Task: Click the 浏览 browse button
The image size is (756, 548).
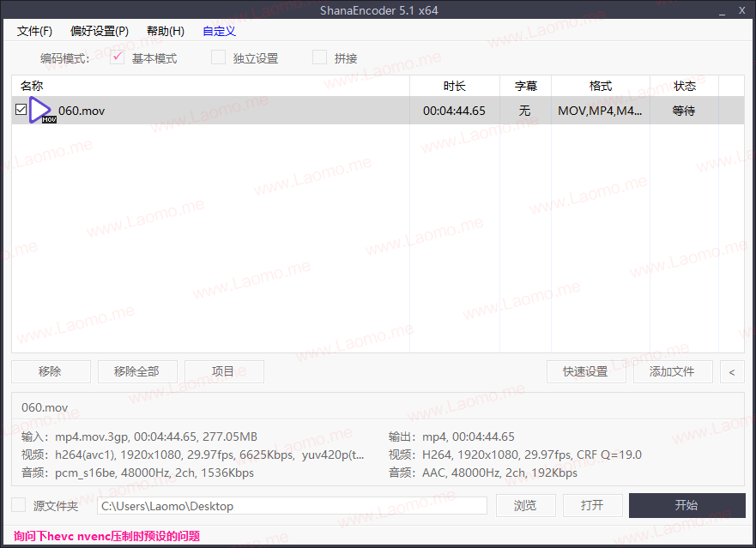Action: (x=525, y=505)
